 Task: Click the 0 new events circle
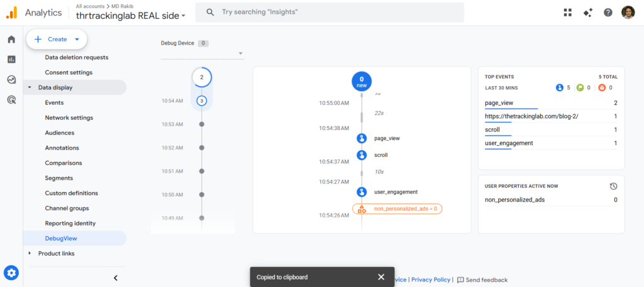(x=362, y=82)
